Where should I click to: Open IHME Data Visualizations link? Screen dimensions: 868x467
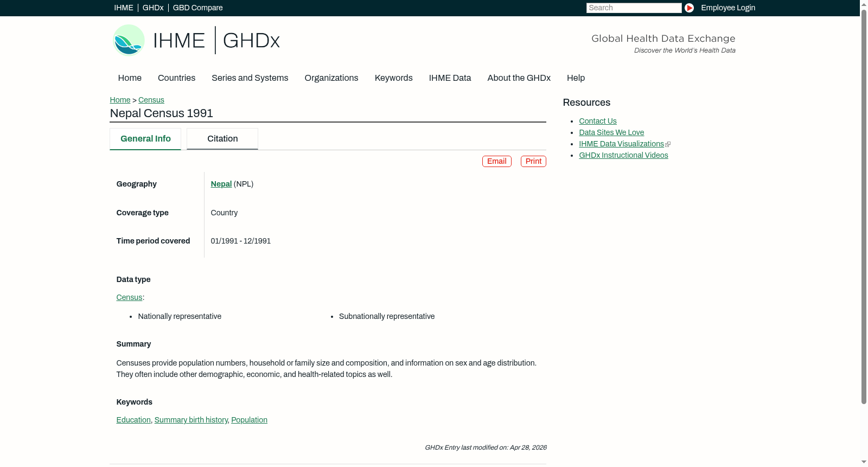point(621,144)
